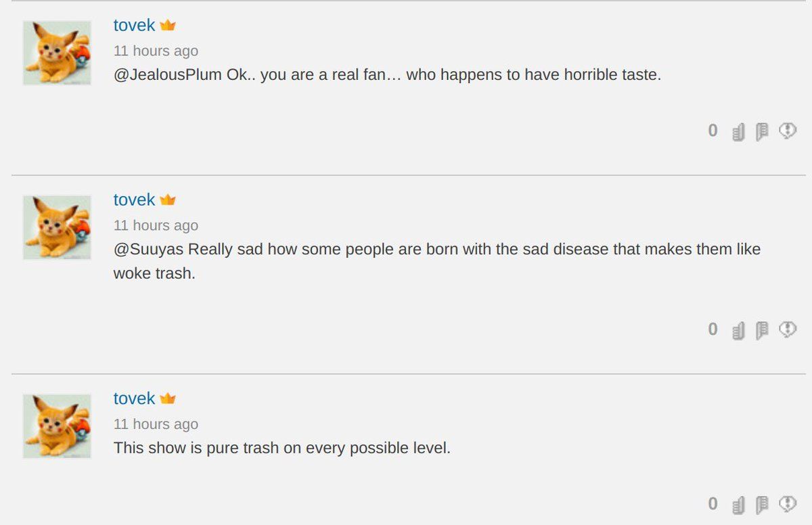812x525 pixels.
Task: Upvote the comment replying to @JealousPlum
Action: point(738,132)
